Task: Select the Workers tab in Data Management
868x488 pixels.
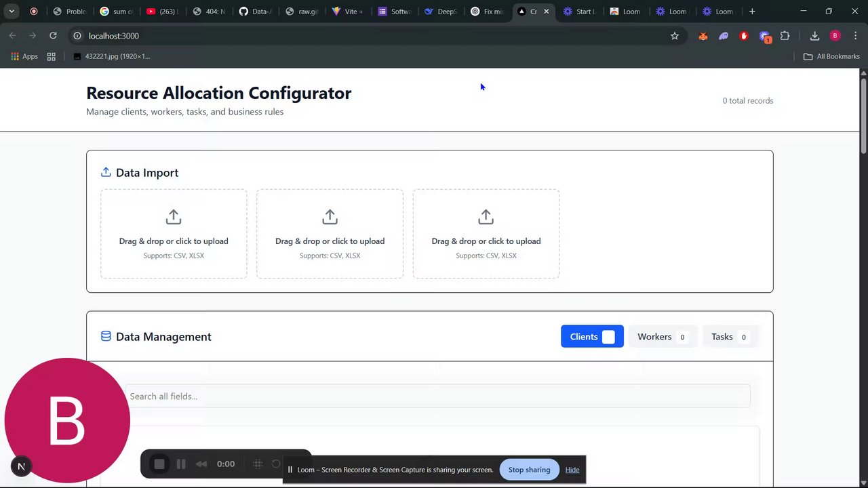Action: (663, 337)
